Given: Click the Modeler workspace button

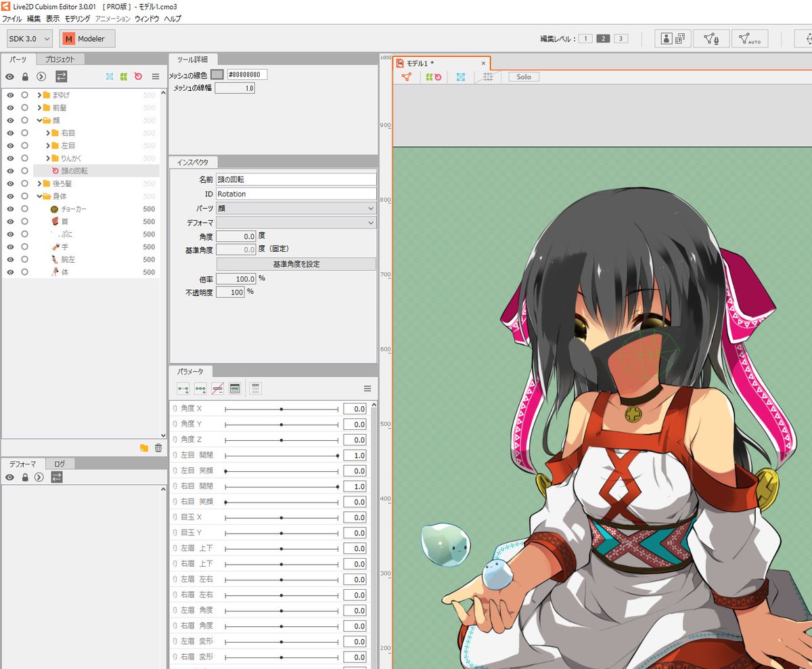Looking at the screenshot, I should pos(87,39).
